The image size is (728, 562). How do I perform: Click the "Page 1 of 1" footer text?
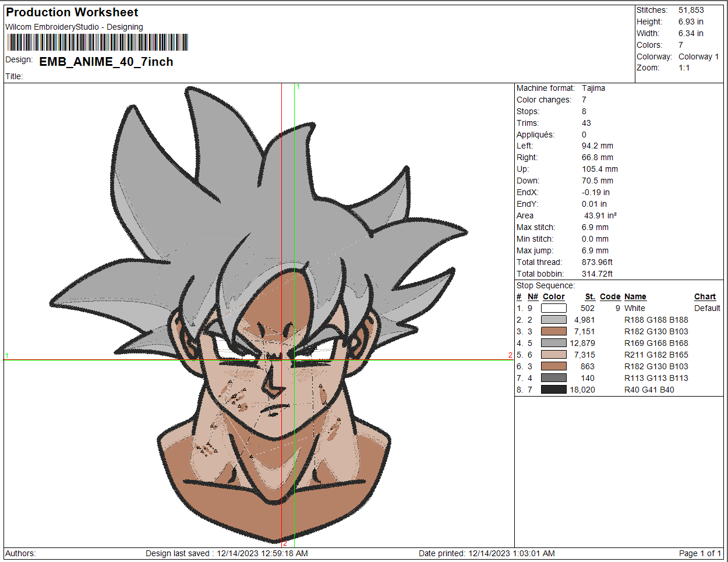tap(700, 553)
